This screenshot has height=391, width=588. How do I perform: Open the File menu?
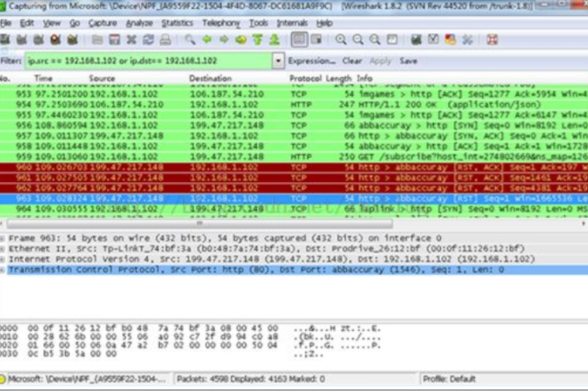pos(5,23)
